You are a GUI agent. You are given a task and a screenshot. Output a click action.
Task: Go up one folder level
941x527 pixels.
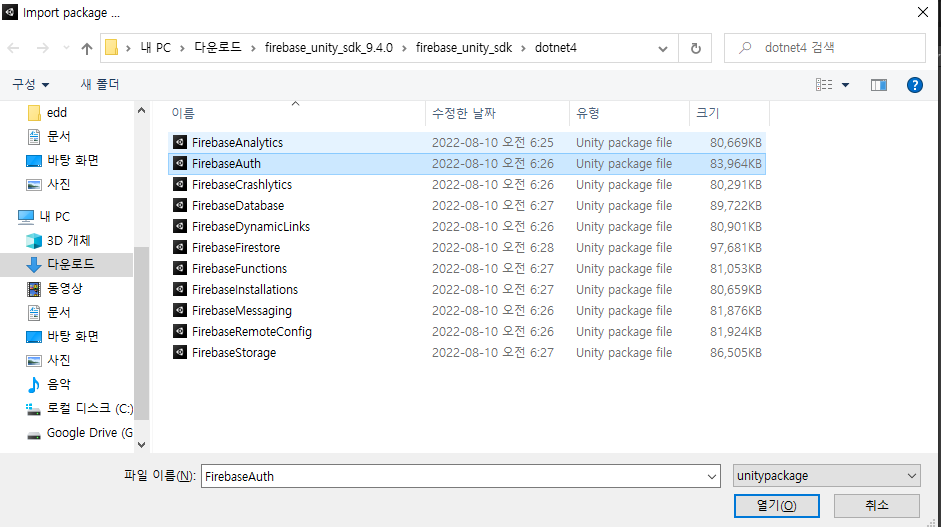tap(87, 48)
